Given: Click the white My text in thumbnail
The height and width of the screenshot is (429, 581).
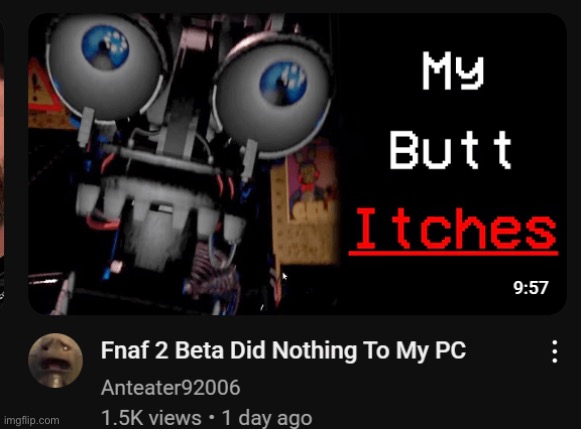Looking at the screenshot, I should tap(453, 72).
